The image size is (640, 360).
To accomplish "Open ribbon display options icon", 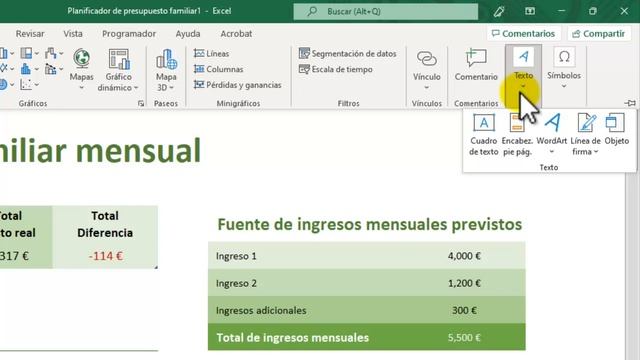I will pyautogui.click(x=530, y=11).
